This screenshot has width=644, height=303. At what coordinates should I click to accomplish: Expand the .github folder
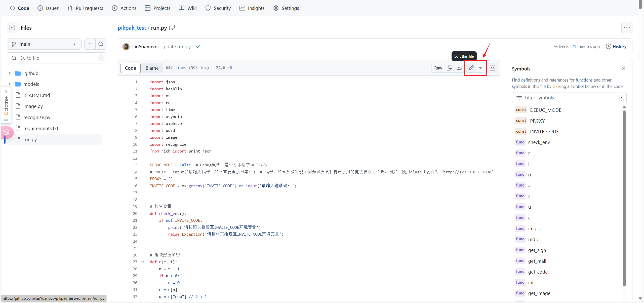[10, 73]
